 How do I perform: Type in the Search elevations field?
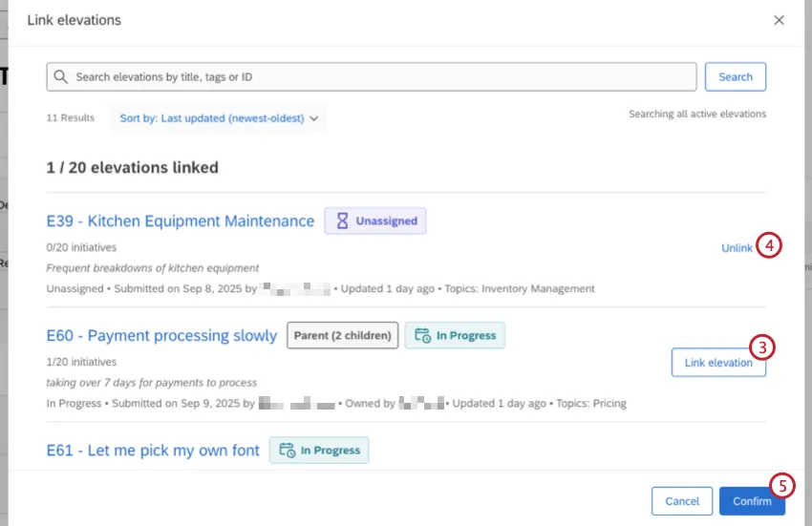tap(382, 77)
